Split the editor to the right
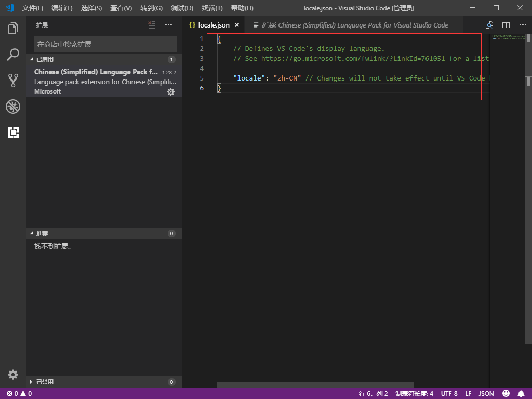Viewport: 532px width, 399px height. [506, 25]
